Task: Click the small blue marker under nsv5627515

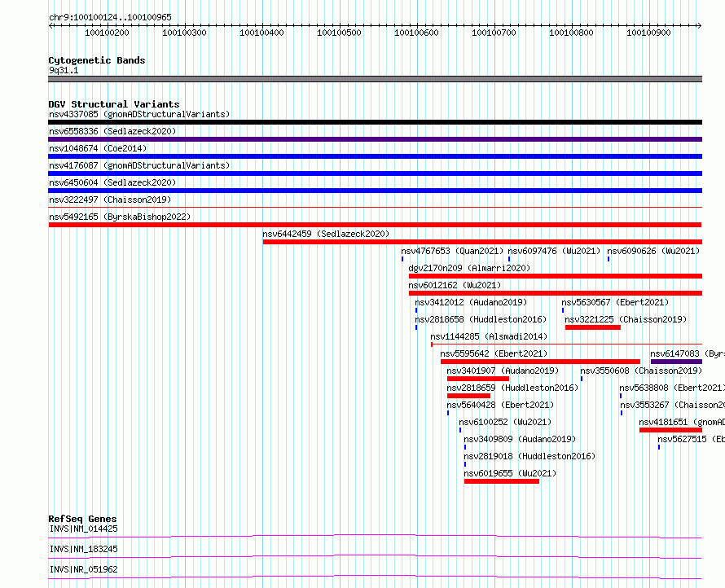Action: click(x=659, y=447)
